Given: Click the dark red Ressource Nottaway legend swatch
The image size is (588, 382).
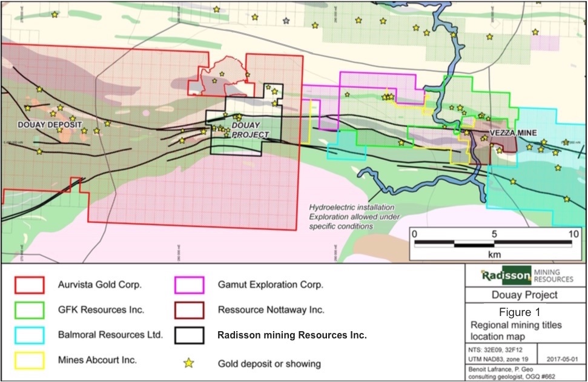Looking at the screenshot, I should pos(190,310).
